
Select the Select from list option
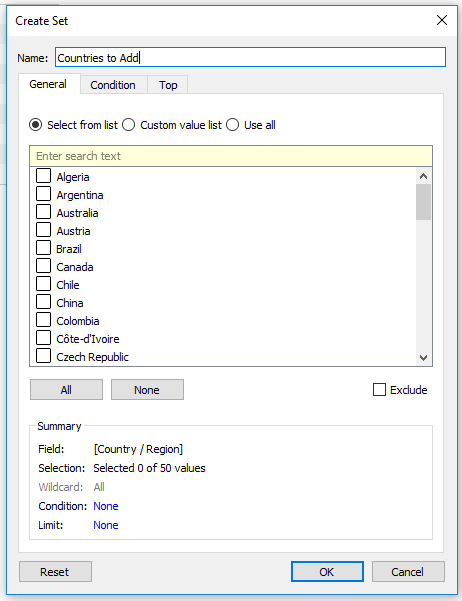[36, 125]
